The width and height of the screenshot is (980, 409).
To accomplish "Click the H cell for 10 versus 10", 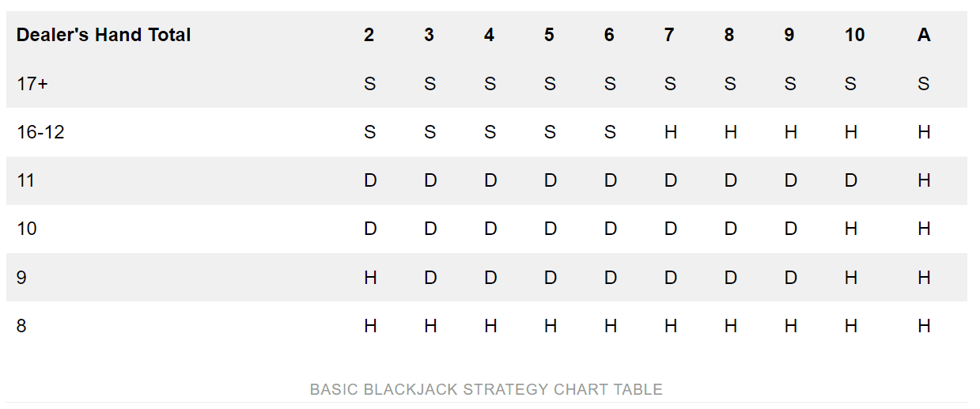I will (851, 229).
